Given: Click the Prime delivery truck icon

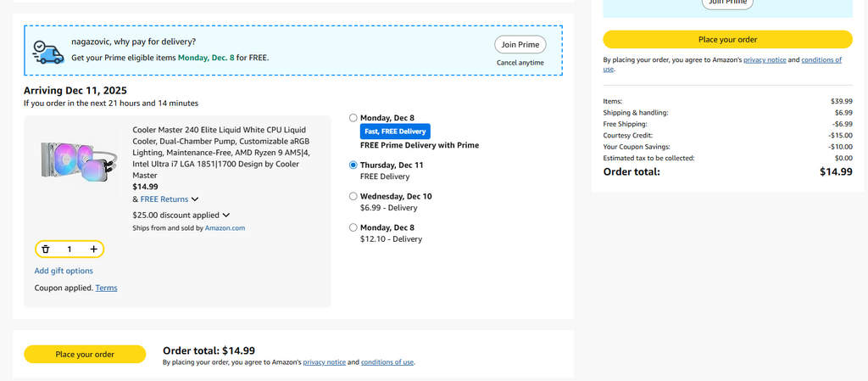Looking at the screenshot, I should (x=47, y=51).
